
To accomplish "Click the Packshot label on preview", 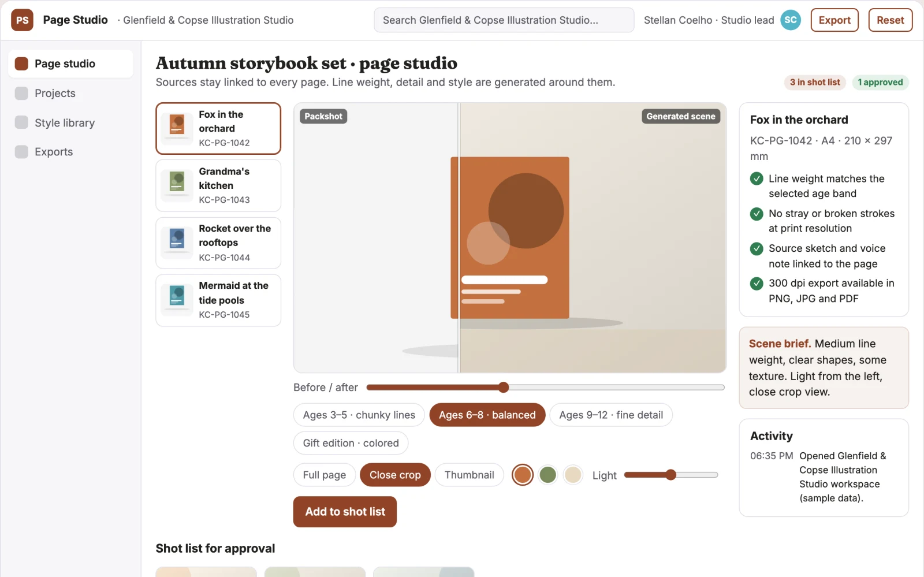I will pos(323,116).
